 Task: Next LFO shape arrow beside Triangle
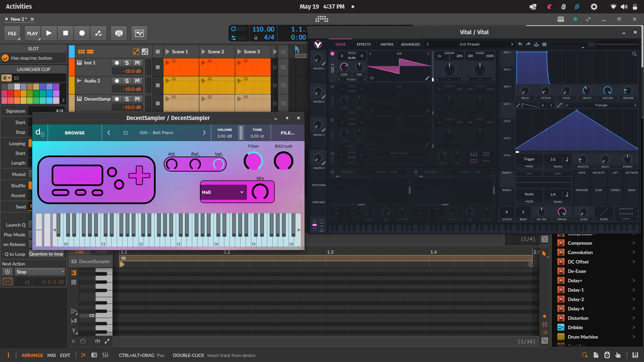635,105
